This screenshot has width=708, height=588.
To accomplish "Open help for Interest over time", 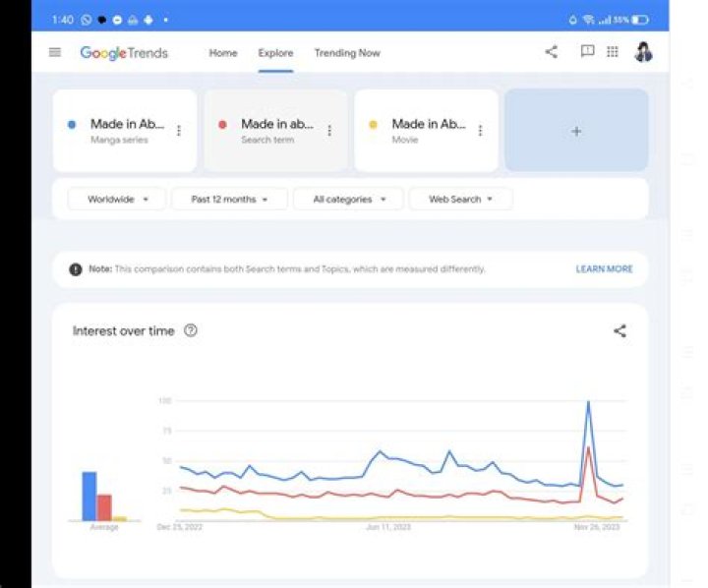I will 191,331.
